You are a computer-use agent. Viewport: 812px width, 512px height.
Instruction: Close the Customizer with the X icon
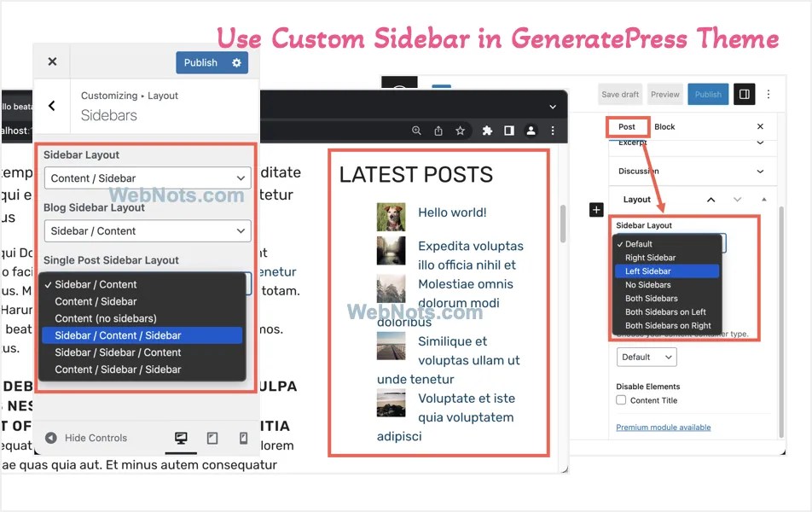pos(52,61)
